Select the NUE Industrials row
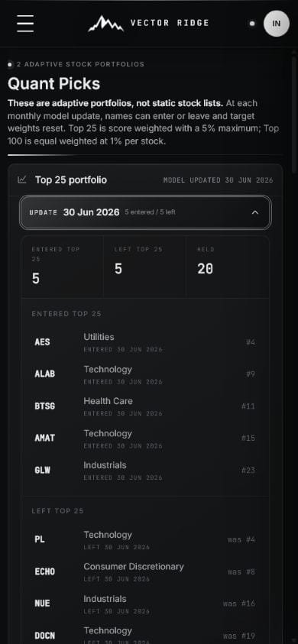298x644 pixels. 145,604
